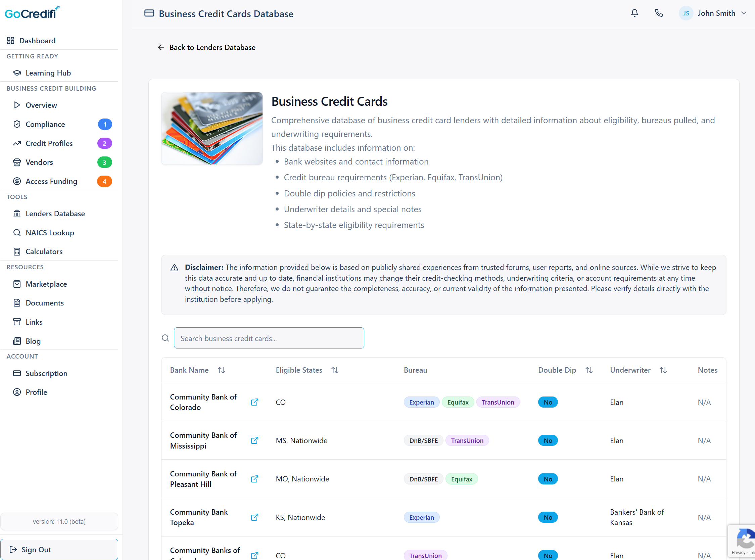
Task: Open the notifications bell icon
Action: point(634,13)
